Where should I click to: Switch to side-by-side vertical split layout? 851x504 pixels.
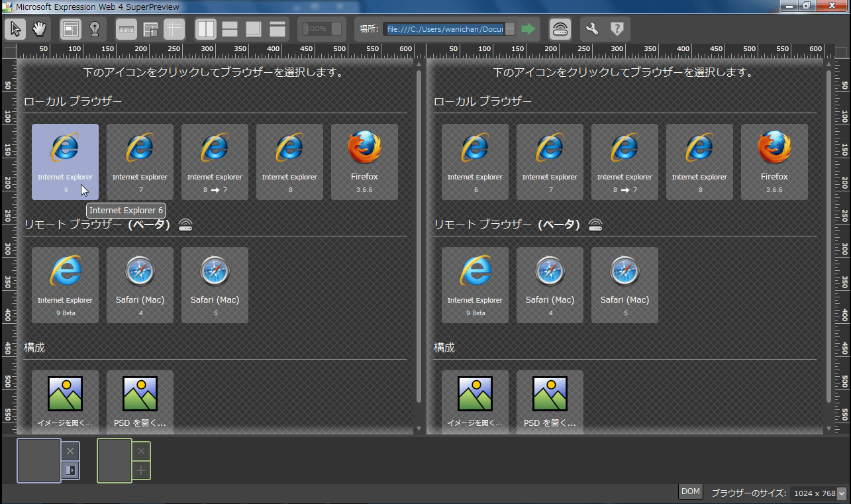[x=206, y=29]
